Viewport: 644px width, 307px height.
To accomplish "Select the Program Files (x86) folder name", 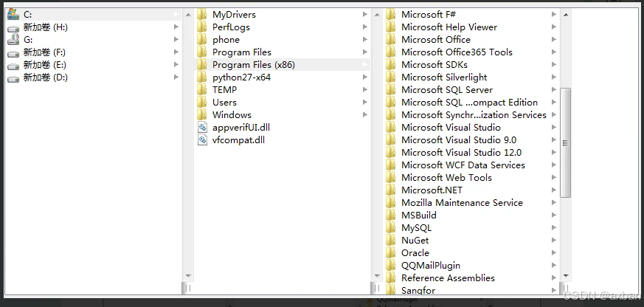I will click(x=254, y=64).
